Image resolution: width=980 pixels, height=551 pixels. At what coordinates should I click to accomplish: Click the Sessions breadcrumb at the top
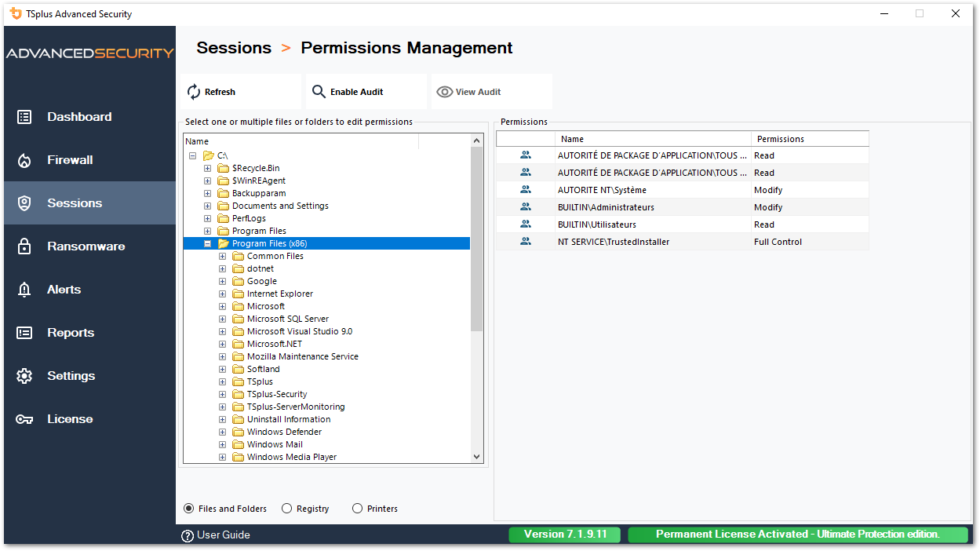[234, 48]
